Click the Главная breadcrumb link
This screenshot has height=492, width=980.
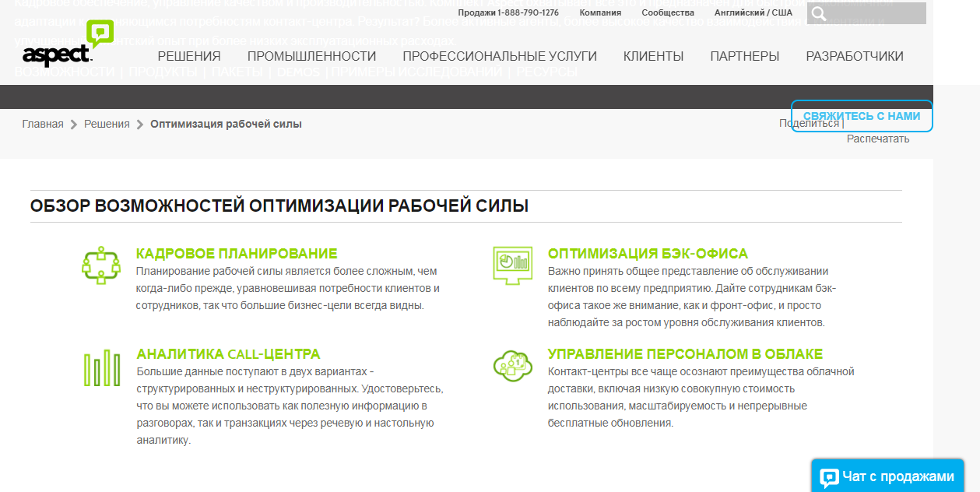42,123
